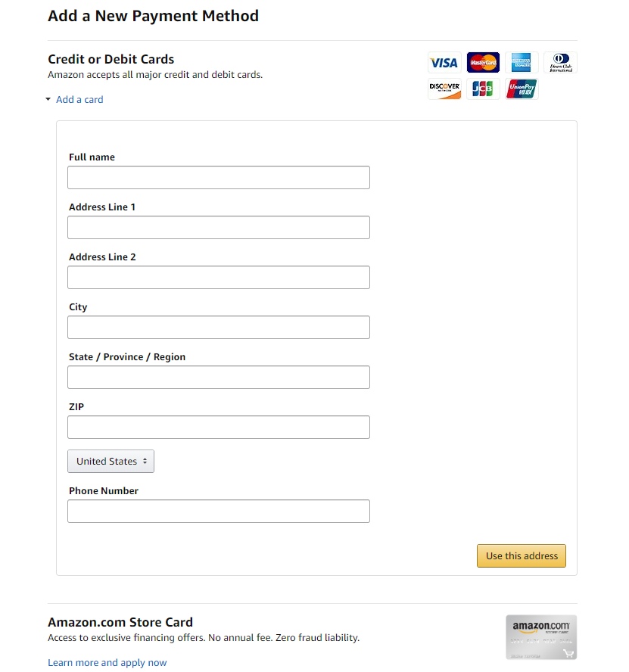
Task: Click the Amazon.com Store Card image
Action: click(x=540, y=636)
